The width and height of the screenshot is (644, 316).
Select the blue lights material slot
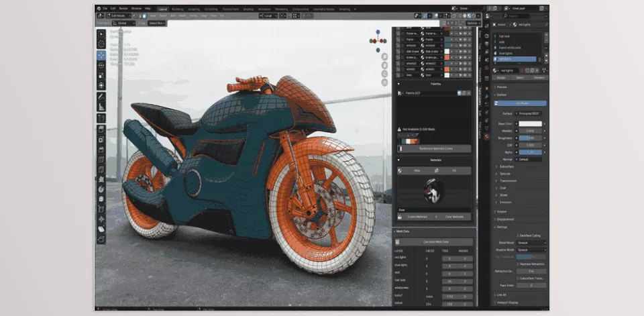tap(515, 54)
